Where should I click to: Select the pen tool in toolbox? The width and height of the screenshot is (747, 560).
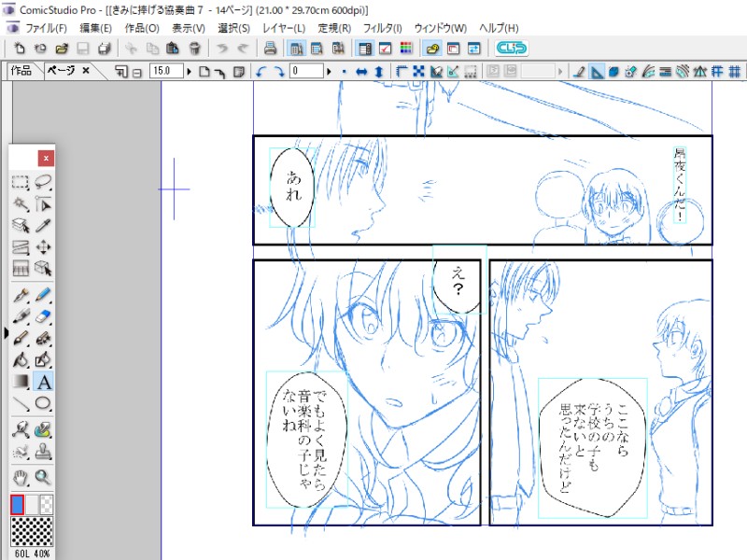[20, 295]
